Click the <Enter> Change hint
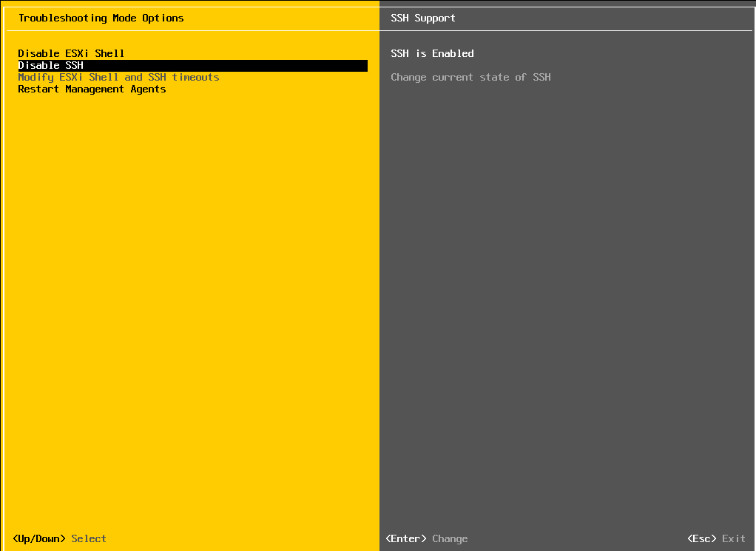This screenshot has width=756, height=551. pyautogui.click(x=427, y=538)
